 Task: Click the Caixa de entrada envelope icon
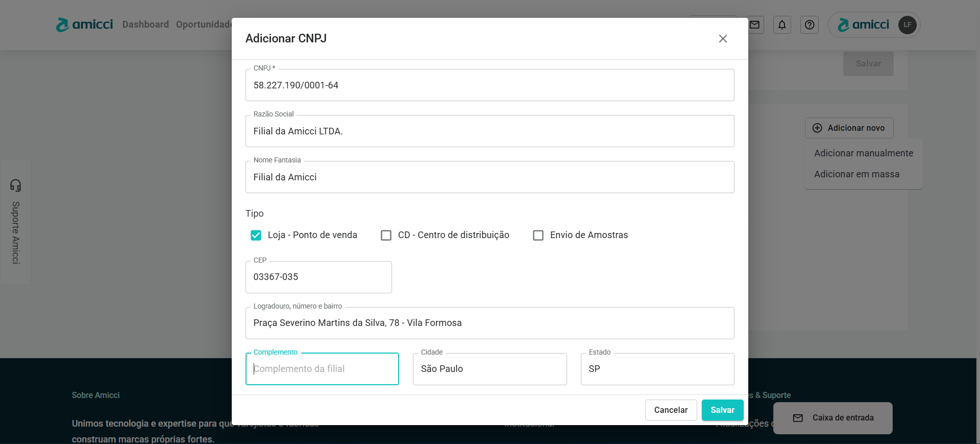(x=798, y=418)
